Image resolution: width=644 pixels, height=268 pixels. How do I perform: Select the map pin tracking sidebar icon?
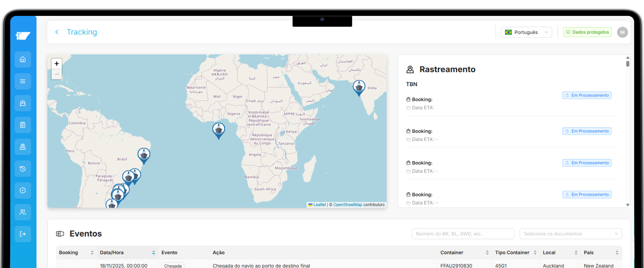point(23,147)
